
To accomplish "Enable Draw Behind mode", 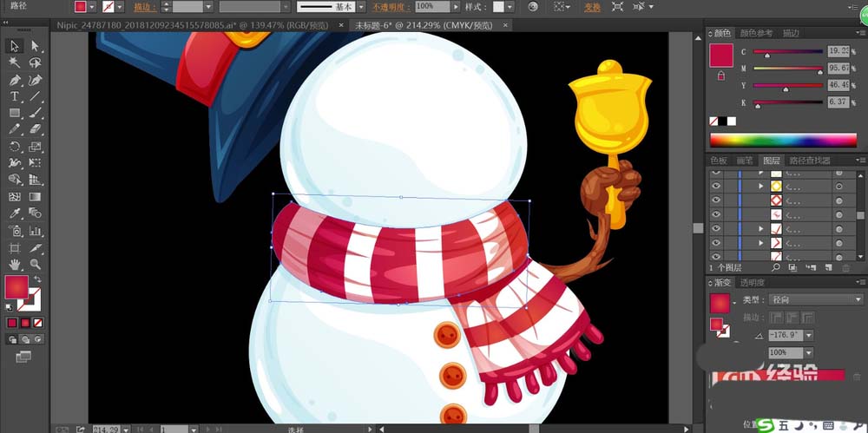I will (x=25, y=339).
